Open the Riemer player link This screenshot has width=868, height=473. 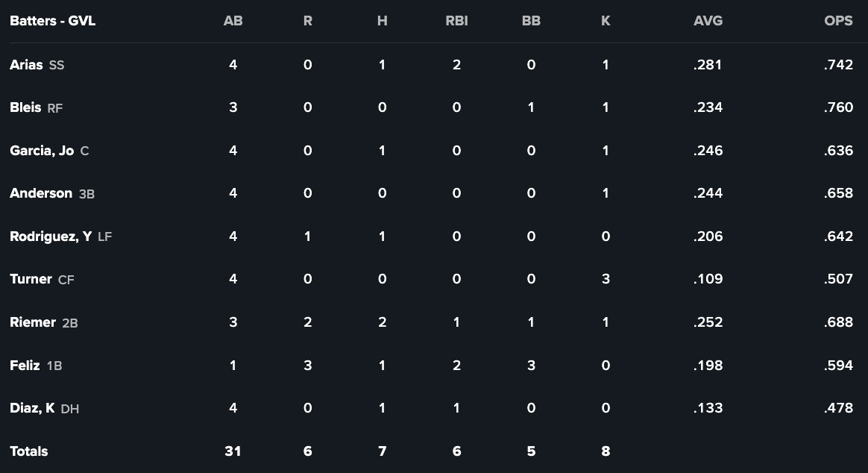point(33,322)
